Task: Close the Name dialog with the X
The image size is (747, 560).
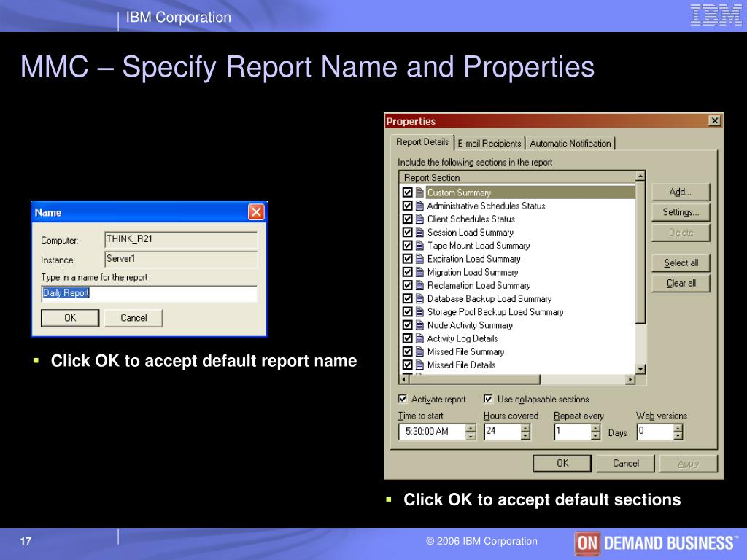Action: tap(256, 212)
